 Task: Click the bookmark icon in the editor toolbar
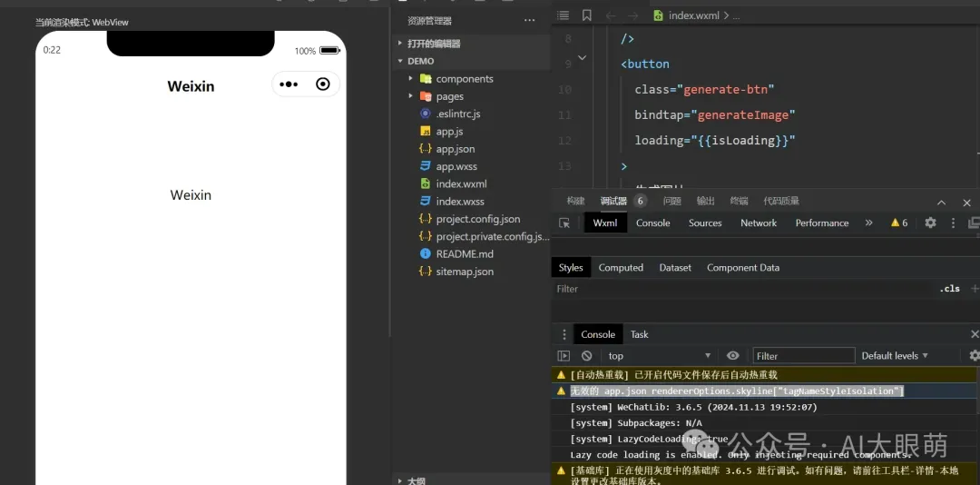click(x=587, y=15)
